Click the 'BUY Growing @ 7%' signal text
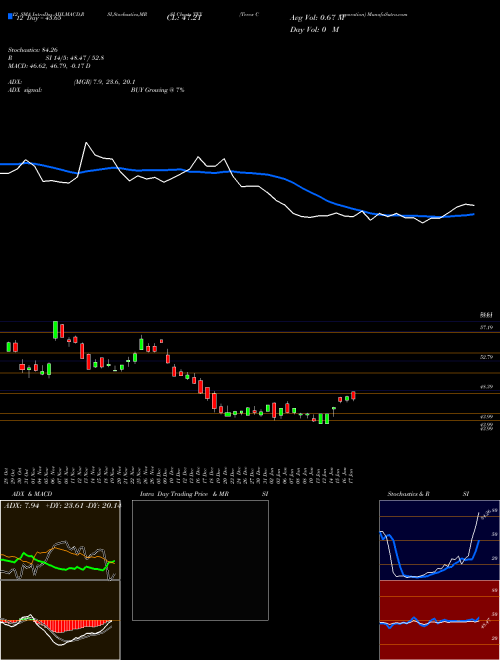Screen dimensions: 500x660 click(x=157, y=90)
